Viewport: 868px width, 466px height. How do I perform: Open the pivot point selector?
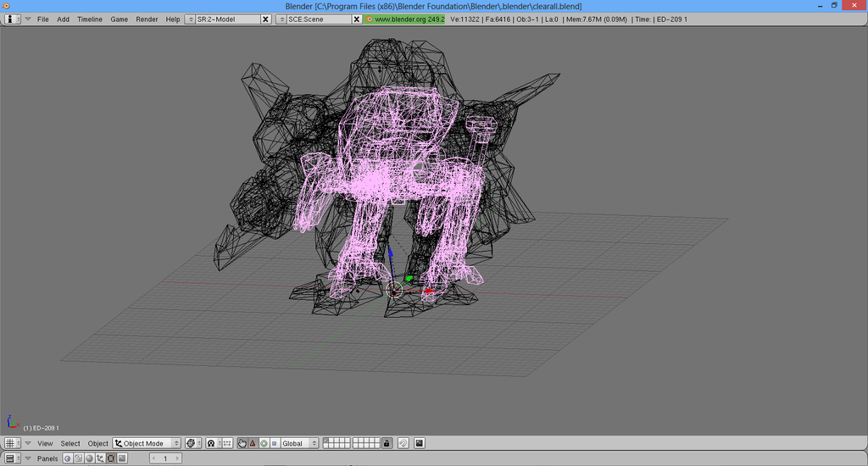point(213,443)
